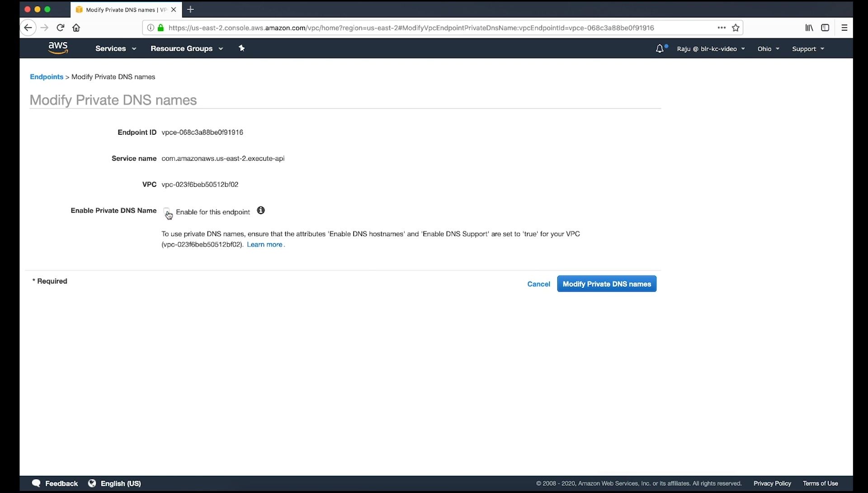Bookmark this page with the star icon
Viewport: 868px width, 493px height.
click(x=736, y=28)
